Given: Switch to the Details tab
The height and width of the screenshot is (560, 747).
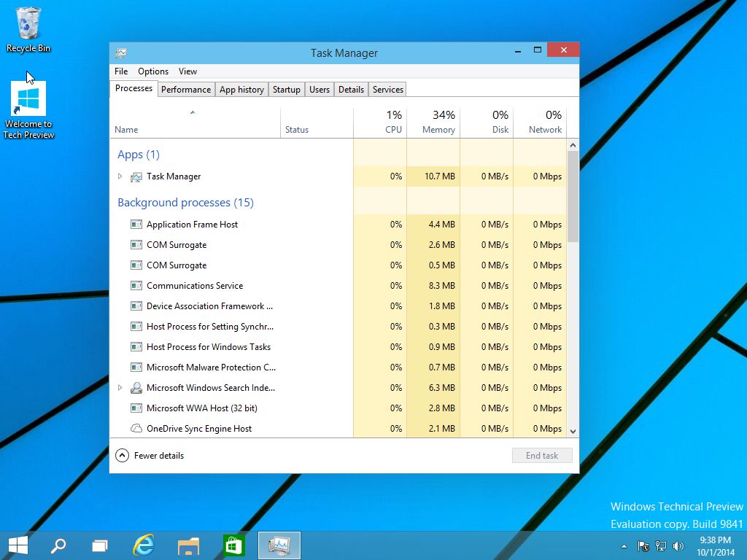Looking at the screenshot, I should click(x=351, y=90).
